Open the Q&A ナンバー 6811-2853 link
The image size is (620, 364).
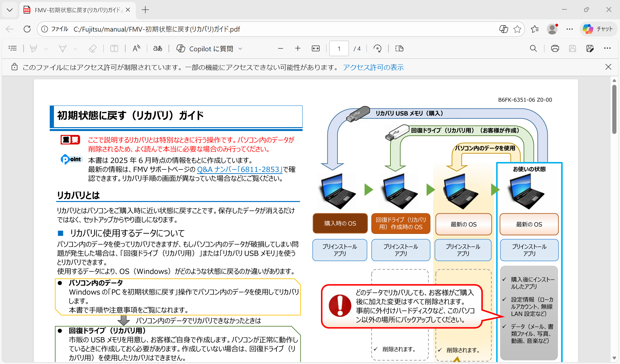[240, 169]
